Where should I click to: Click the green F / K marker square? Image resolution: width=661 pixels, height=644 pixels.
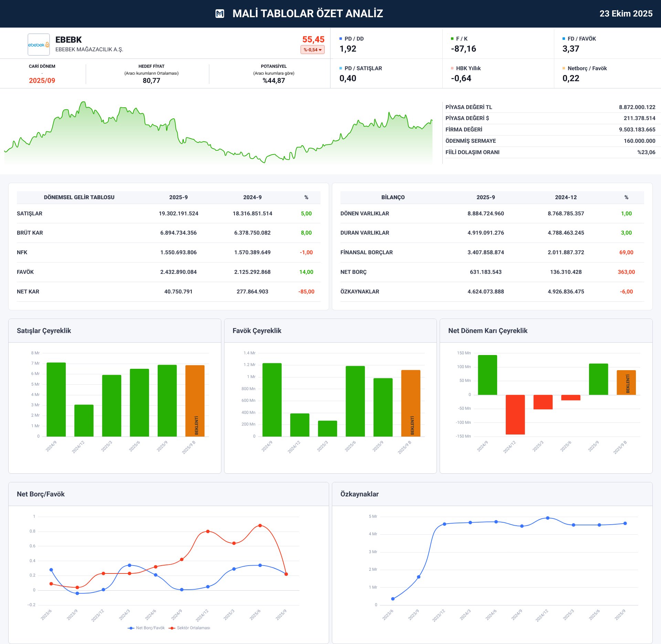click(452, 39)
